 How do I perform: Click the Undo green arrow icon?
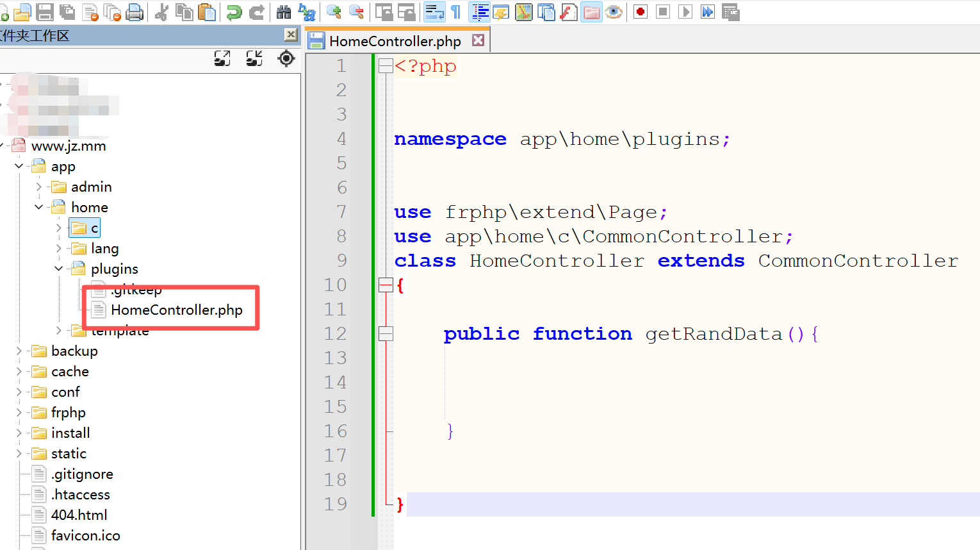pos(234,12)
